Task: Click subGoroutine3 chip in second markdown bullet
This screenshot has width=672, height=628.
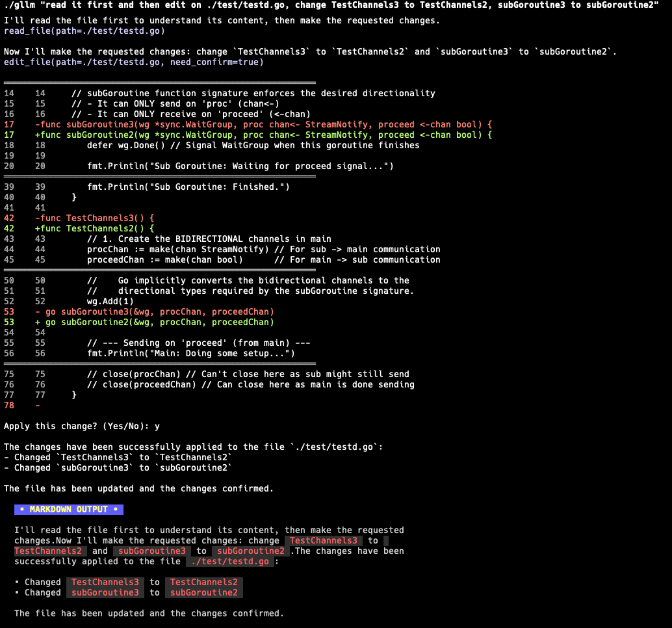Action: pos(105,592)
